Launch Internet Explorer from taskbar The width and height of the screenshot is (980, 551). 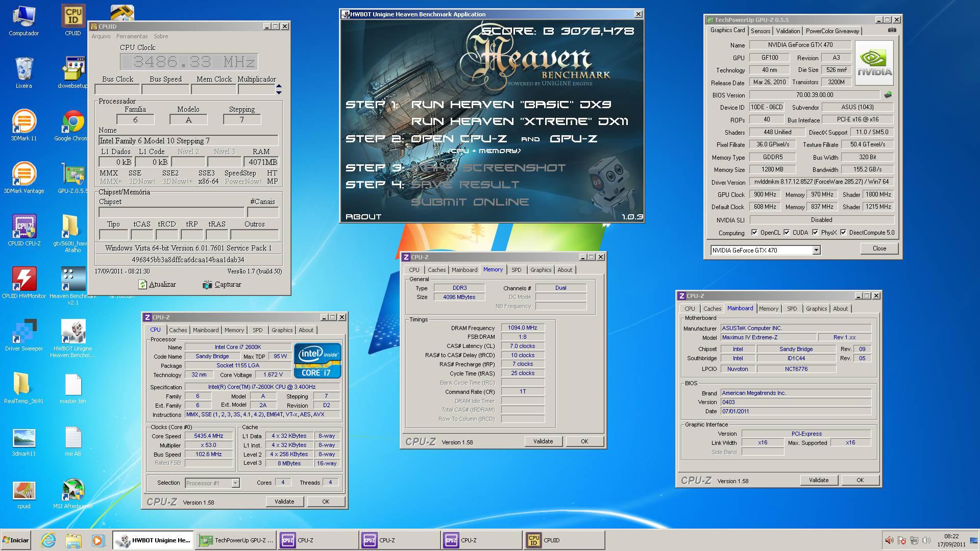[48, 540]
